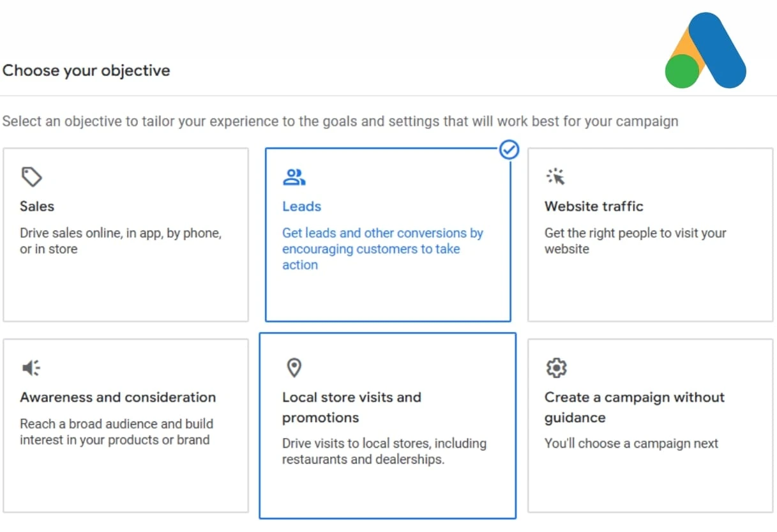The height and width of the screenshot is (532, 777).
Task: Click the Sales price tag icon
Action: (x=31, y=177)
